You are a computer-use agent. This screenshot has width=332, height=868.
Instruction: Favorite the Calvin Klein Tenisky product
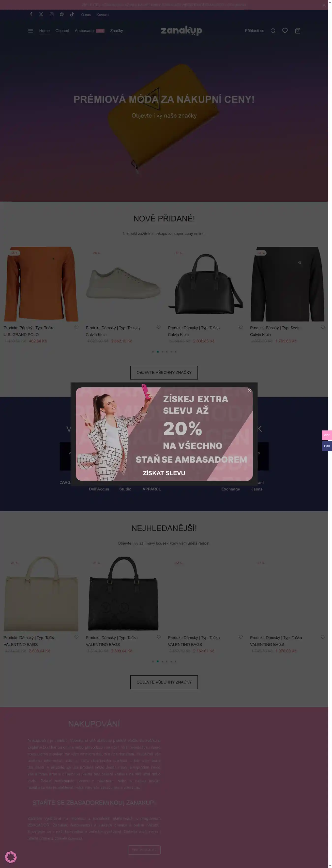[x=158, y=327]
